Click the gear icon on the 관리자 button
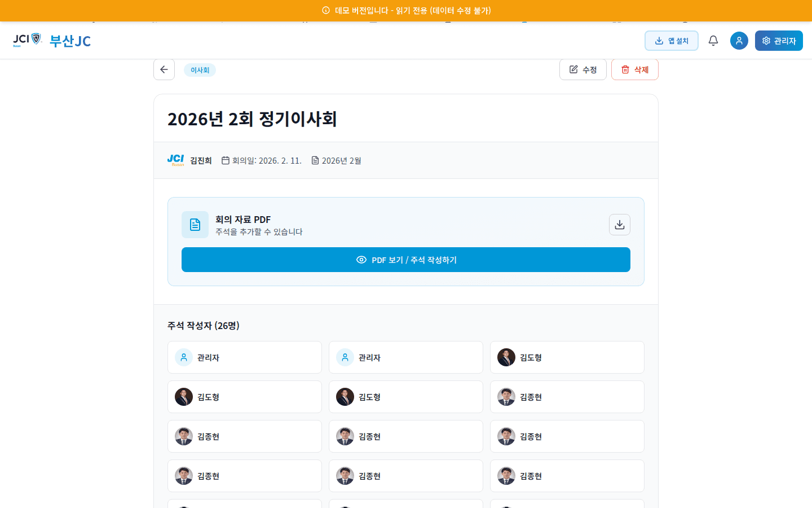The width and height of the screenshot is (812, 508). click(766, 41)
